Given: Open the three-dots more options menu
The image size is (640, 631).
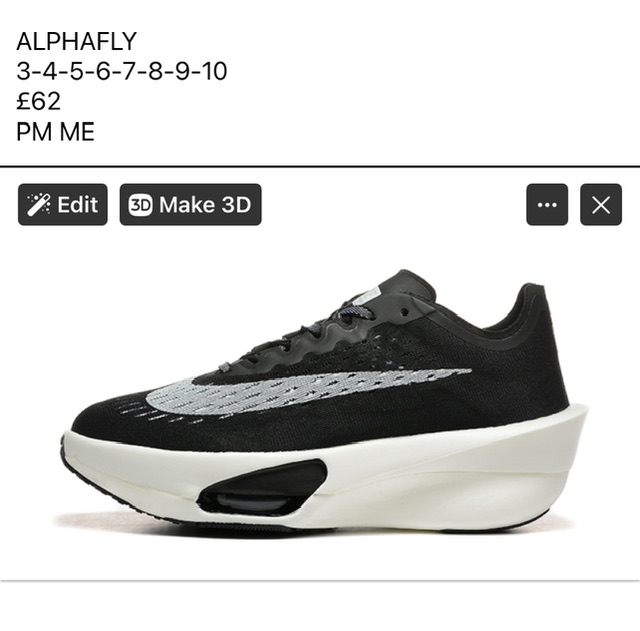Looking at the screenshot, I should pos(547,204).
